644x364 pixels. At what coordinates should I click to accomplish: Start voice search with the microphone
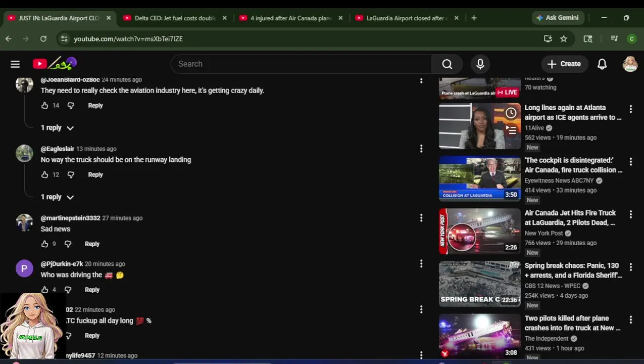(x=480, y=64)
